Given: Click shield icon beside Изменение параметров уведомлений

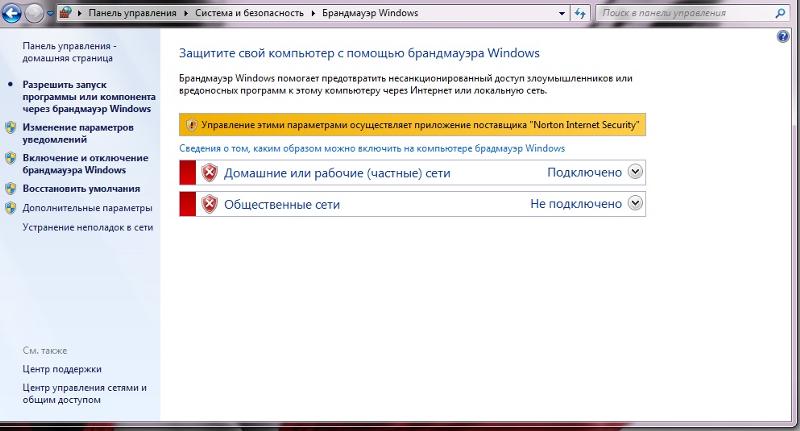Looking at the screenshot, I should pyautogui.click(x=11, y=128).
